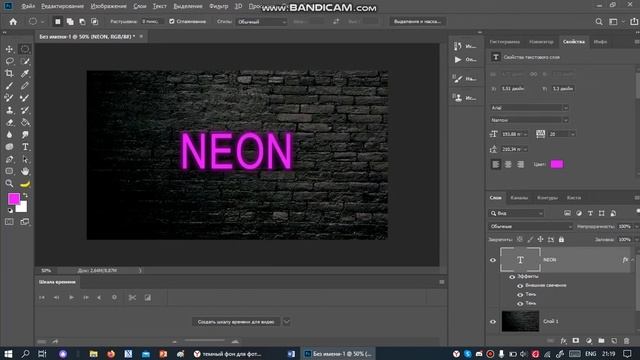Screen dimensions: 640x360
Task: Split at playhead with scissors icon
Action: coord(132,298)
